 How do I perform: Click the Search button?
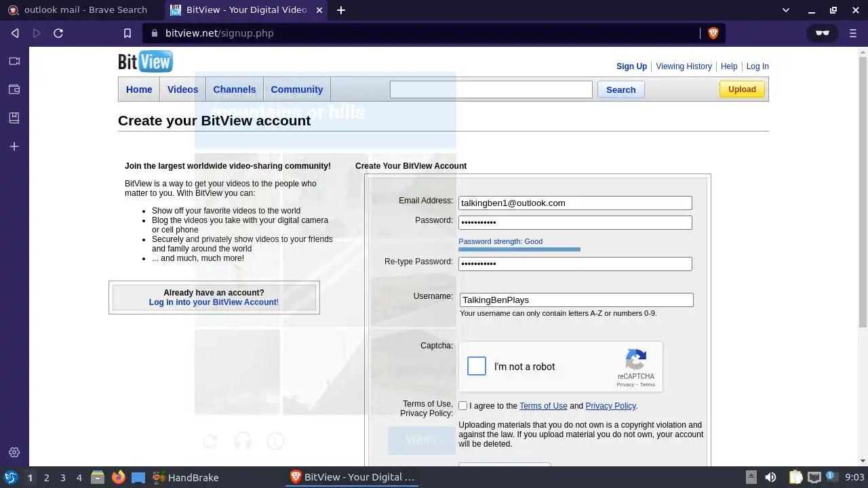620,89
